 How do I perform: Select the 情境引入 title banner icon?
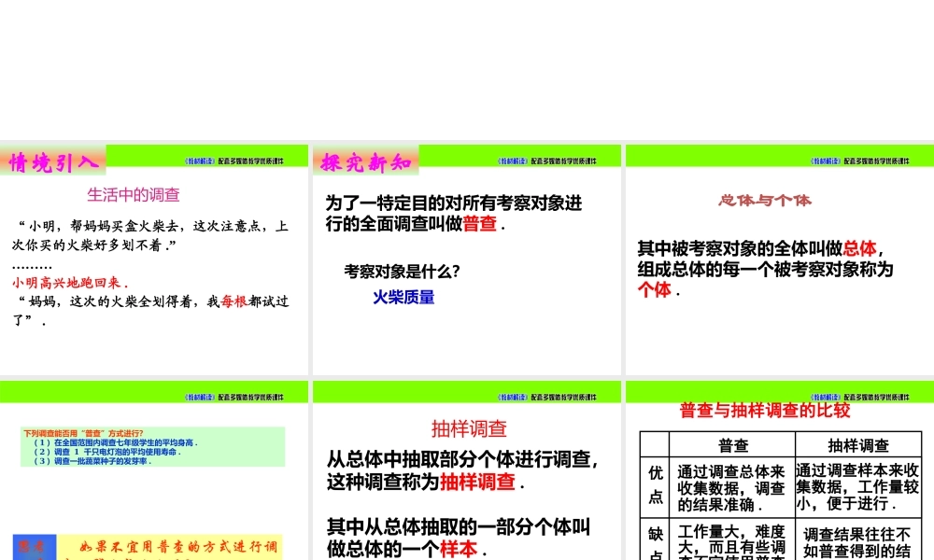(x=52, y=160)
